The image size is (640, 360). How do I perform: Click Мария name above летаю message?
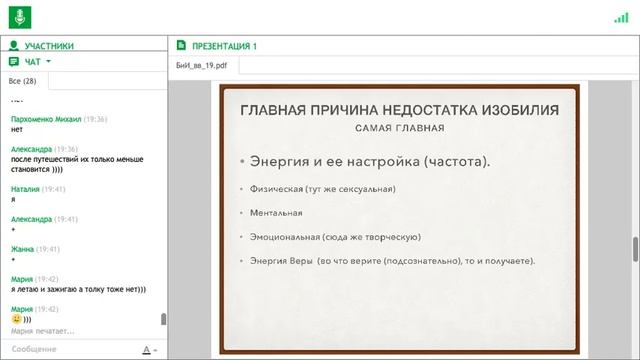[22, 279]
